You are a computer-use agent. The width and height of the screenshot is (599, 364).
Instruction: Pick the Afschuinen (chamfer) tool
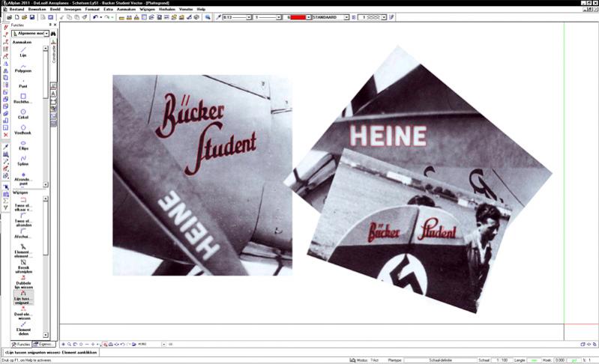coord(23,234)
